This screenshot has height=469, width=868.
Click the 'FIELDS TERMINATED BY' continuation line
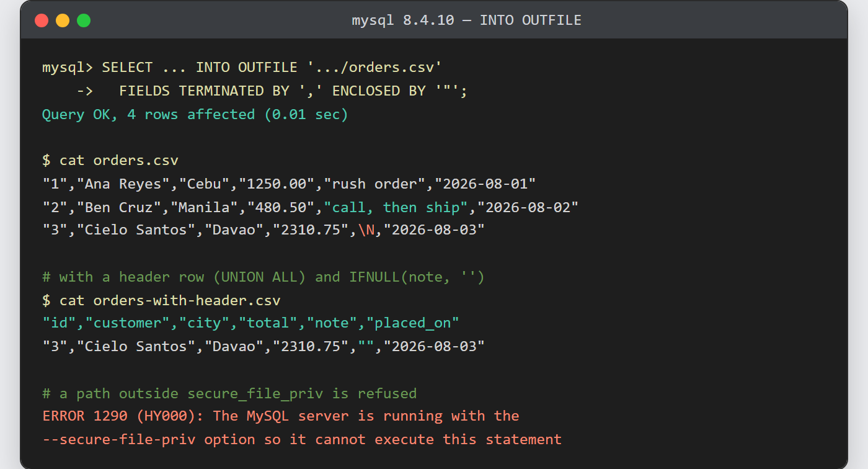pos(272,91)
